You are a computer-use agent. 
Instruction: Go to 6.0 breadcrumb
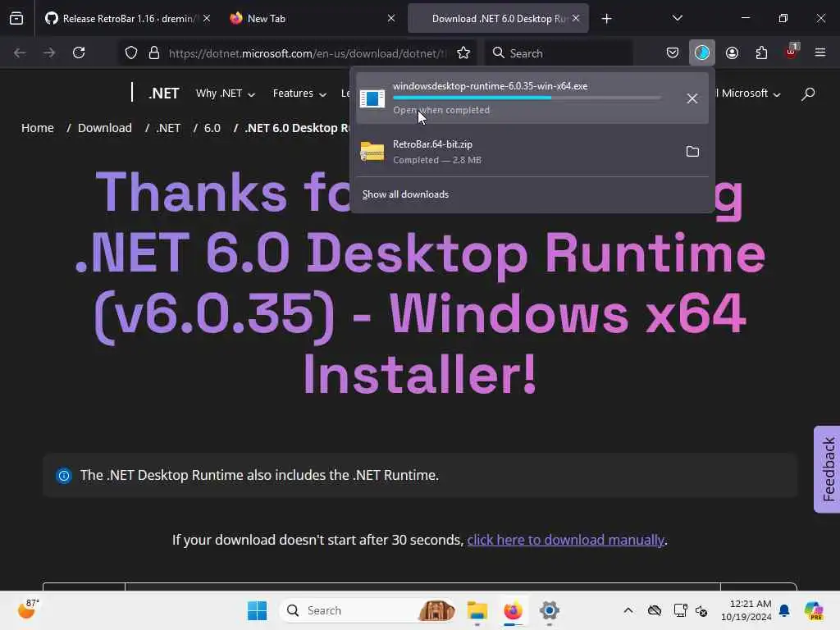point(212,128)
